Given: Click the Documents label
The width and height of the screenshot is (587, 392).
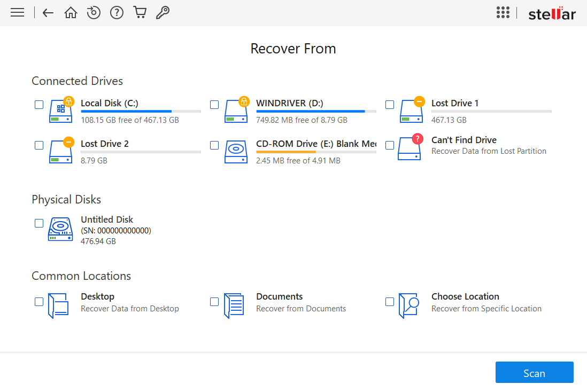Looking at the screenshot, I should click(279, 296).
